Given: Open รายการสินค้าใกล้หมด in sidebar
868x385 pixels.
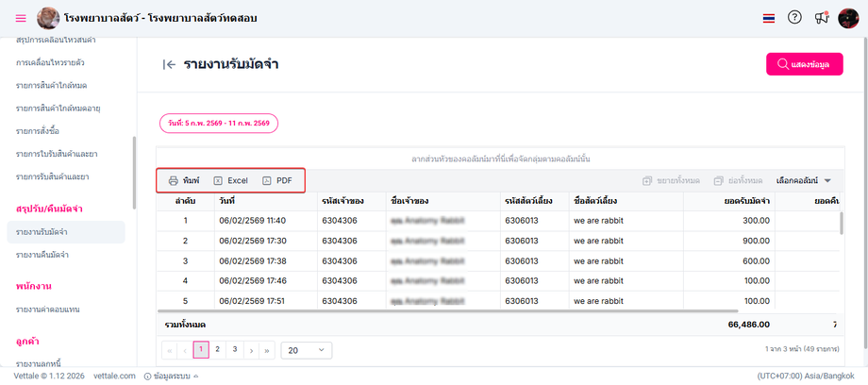Looking at the screenshot, I should coord(52,85).
